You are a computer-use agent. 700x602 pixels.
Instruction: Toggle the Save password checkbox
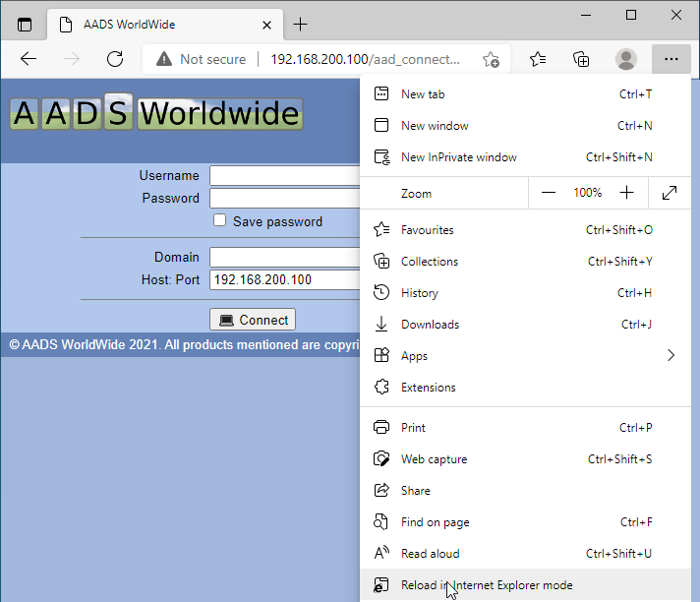pyautogui.click(x=220, y=221)
